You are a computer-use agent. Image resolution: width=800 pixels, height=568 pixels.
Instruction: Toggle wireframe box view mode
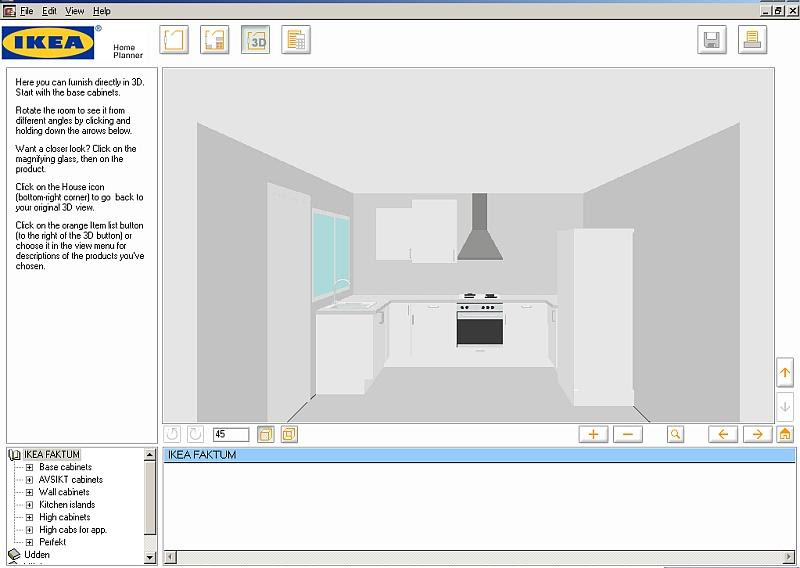(289, 434)
